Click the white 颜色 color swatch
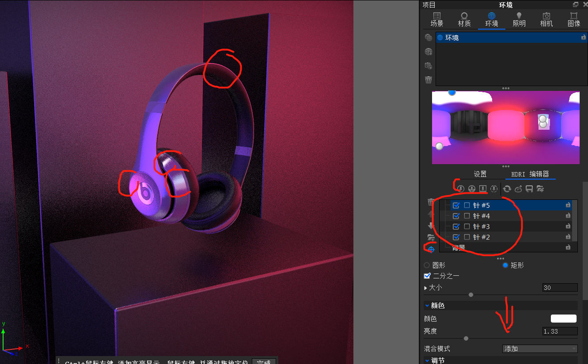This screenshot has height=364, width=588. coord(564,319)
